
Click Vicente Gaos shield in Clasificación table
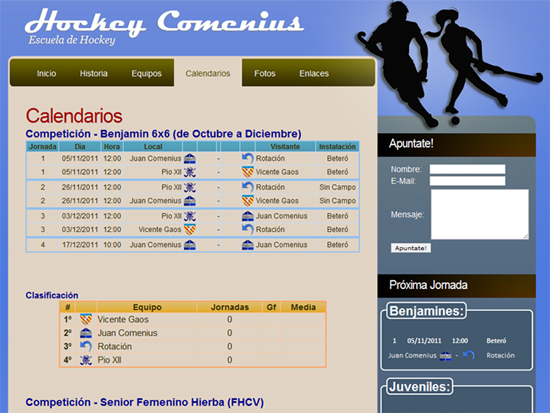pyautogui.click(x=86, y=319)
